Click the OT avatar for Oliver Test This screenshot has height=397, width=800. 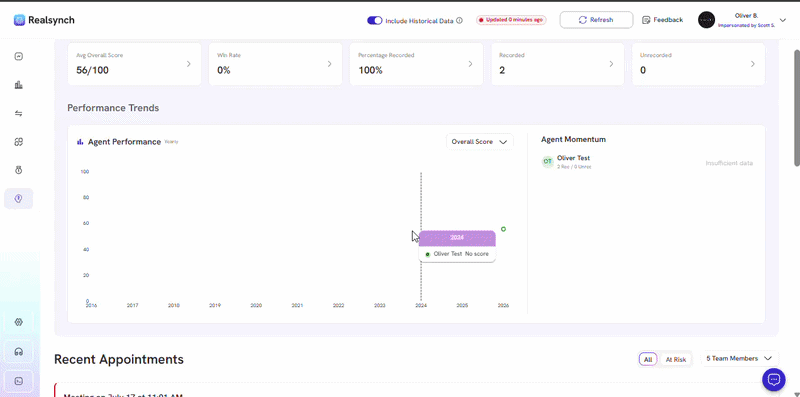[x=547, y=162]
